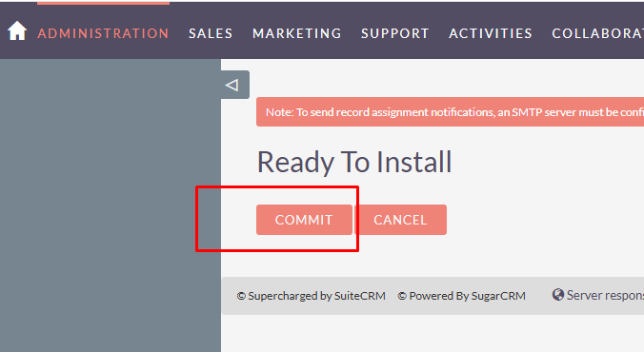Screen dimensions: 644x352
Task: Open the Activities menu
Action: tap(491, 33)
